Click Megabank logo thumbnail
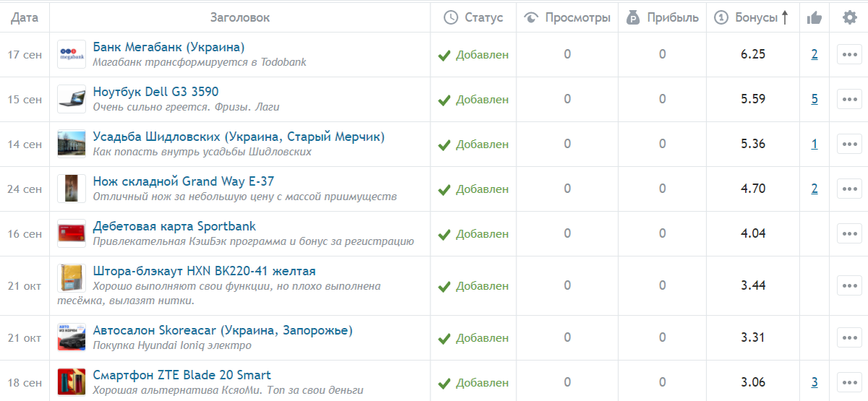The image size is (868, 401). pos(72,55)
